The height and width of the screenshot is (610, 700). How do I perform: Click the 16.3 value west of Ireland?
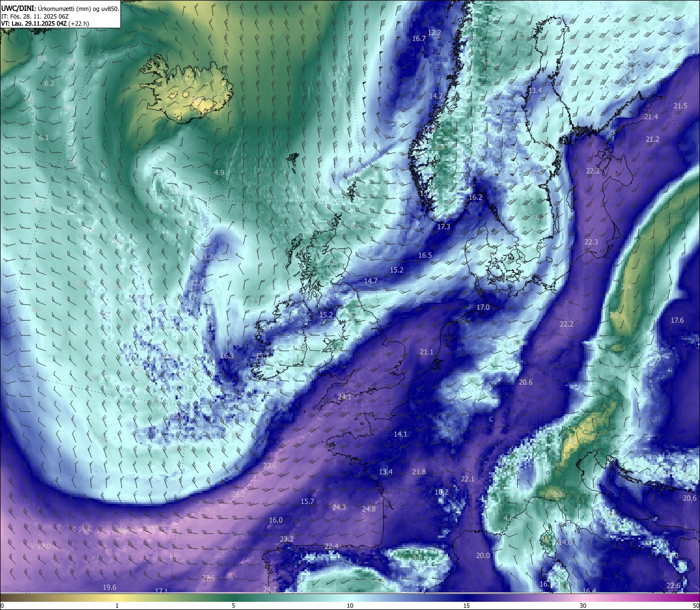point(227,356)
